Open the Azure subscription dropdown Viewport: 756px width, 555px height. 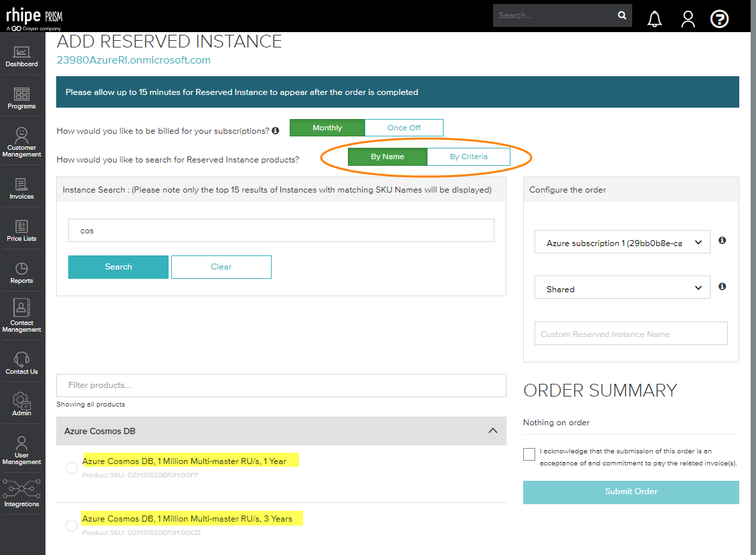tap(622, 242)
